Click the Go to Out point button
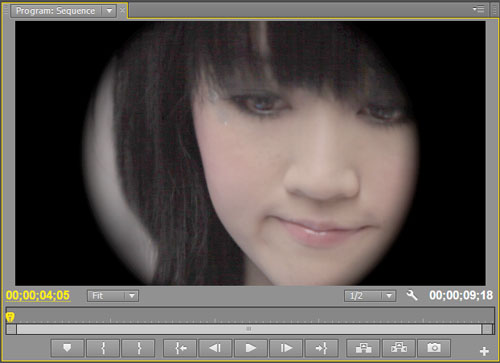 tap(322, 348)
